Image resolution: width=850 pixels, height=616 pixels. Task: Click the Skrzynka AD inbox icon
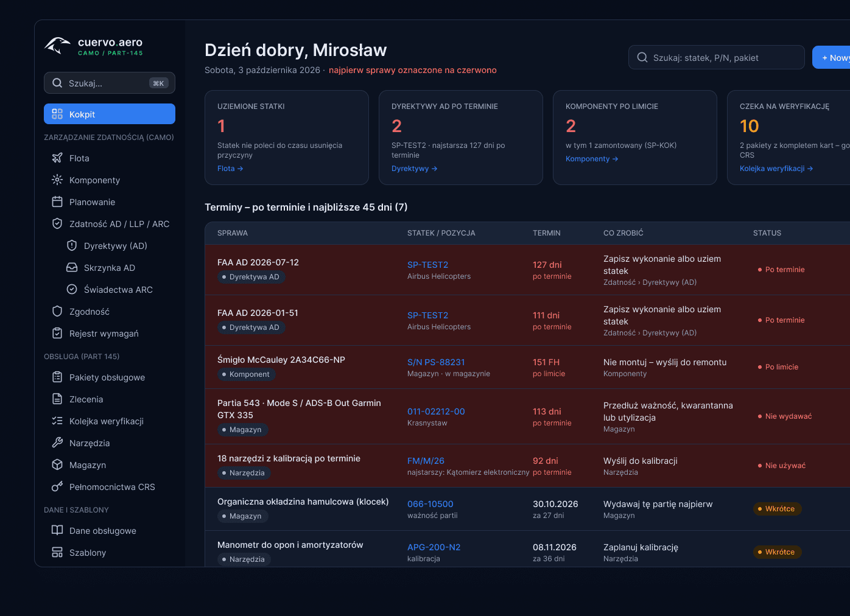coord(72,267)
